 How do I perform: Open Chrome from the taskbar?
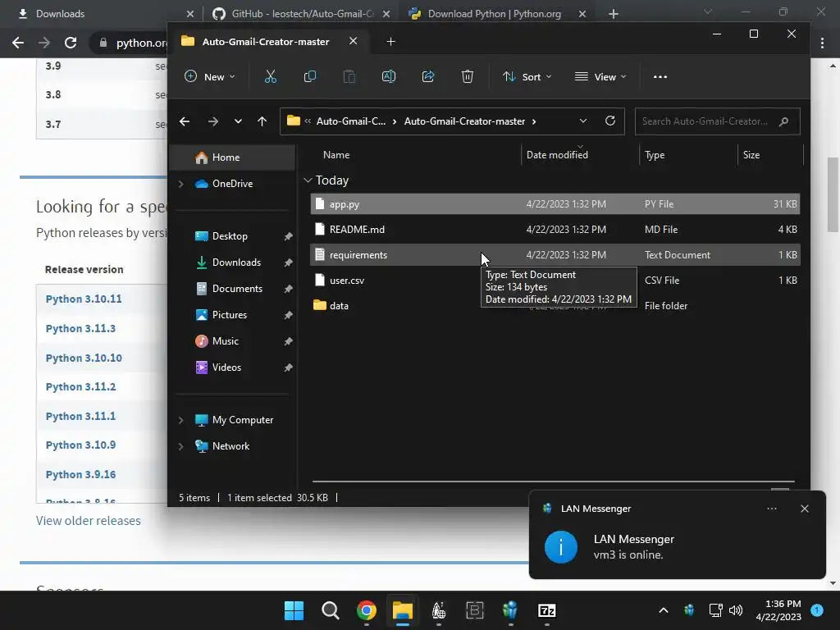(367, 610)
